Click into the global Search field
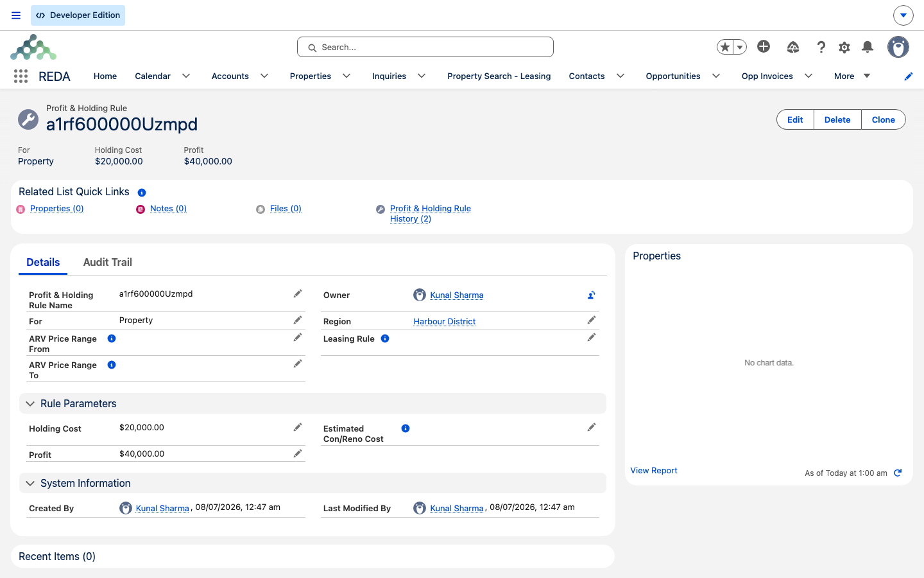This screenshot has width=924, height=578. point(425,47)
